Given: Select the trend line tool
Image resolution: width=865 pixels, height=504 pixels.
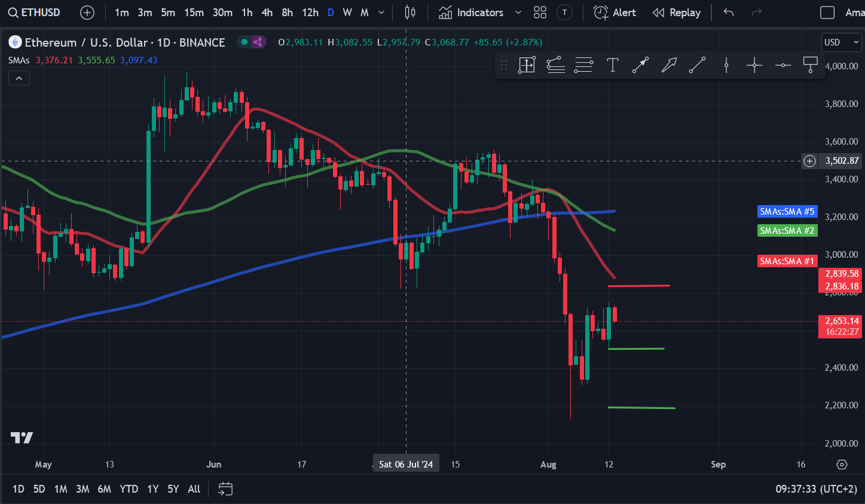Looking at the screenshot, I should pyautogui.click(x=697, y=65).
